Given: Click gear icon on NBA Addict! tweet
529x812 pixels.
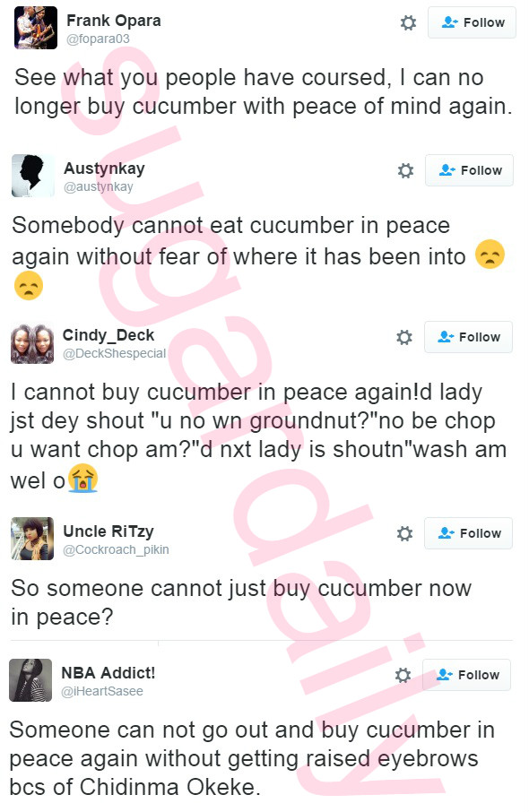Looking at the screenshot, I should [403, 675].
